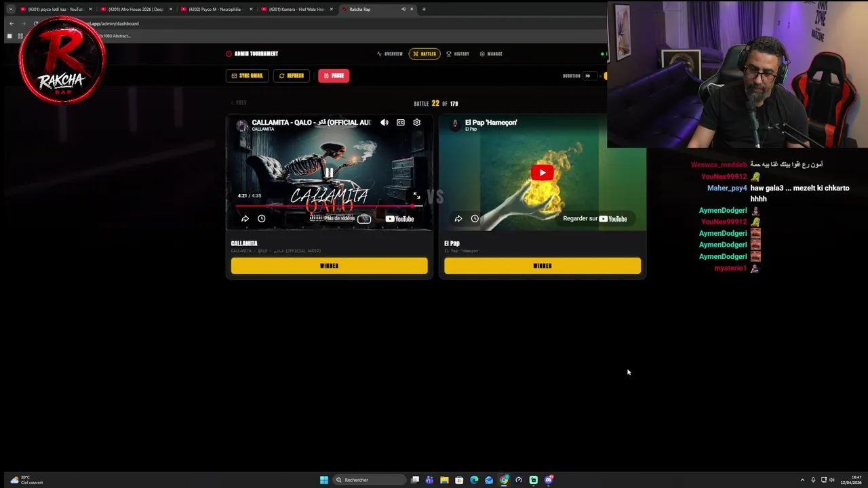This screenshot has width=868, height=488.
Task: Open Chrome from the taskbar
Action: (504, 480)
